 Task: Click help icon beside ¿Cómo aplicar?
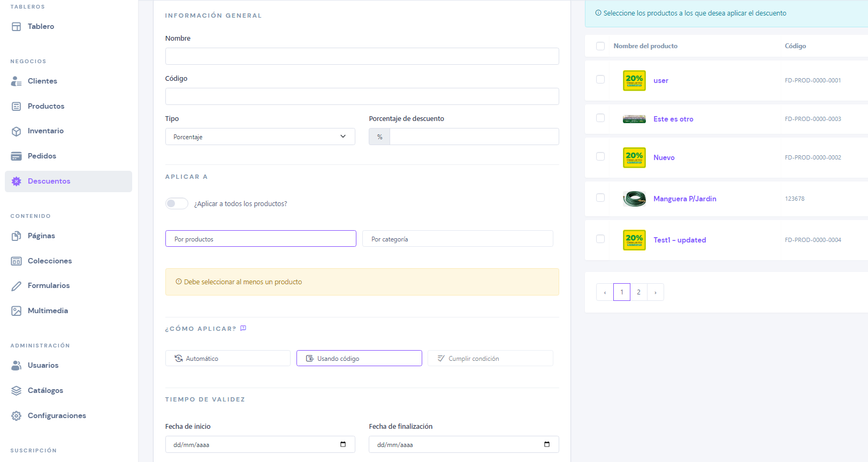tap(243, 328)
